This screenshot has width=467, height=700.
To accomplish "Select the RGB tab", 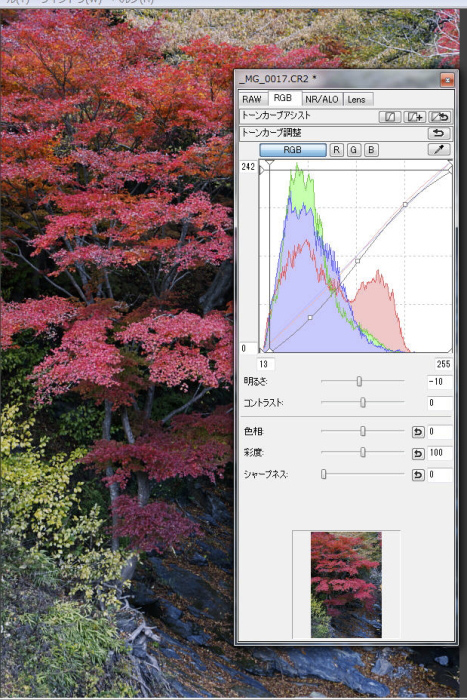I will pyautogui.click(x=283, y=98).
